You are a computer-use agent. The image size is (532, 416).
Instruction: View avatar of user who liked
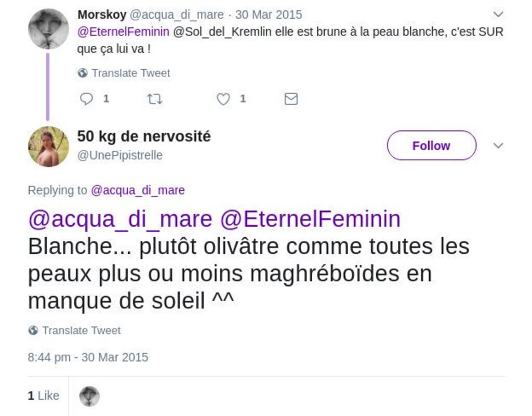89,396
